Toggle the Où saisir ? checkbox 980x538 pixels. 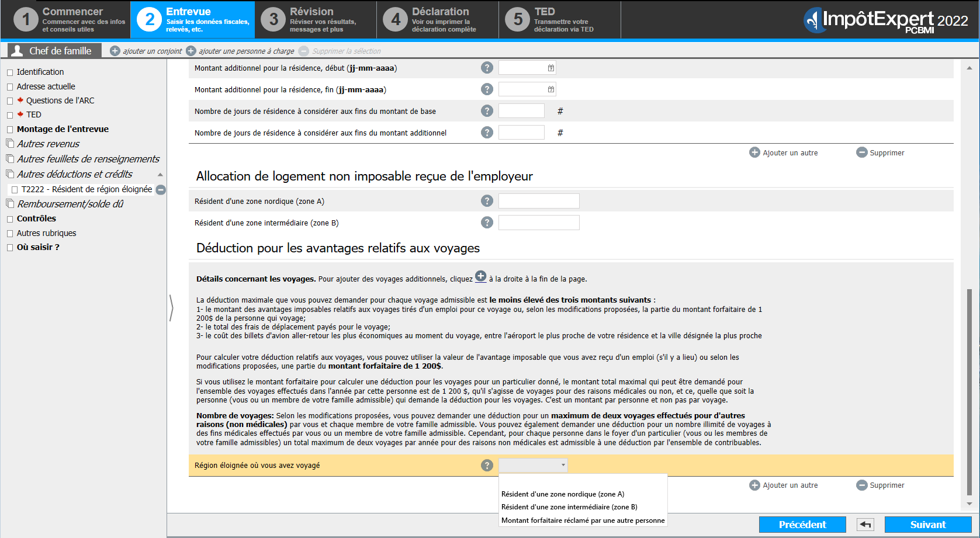click(x=10, y=248)
